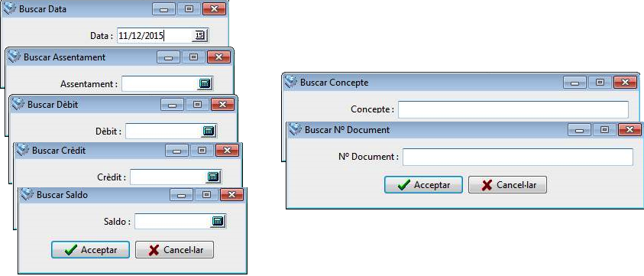Click the Buscar Crèdit title bar icon

tap(23, 150)
